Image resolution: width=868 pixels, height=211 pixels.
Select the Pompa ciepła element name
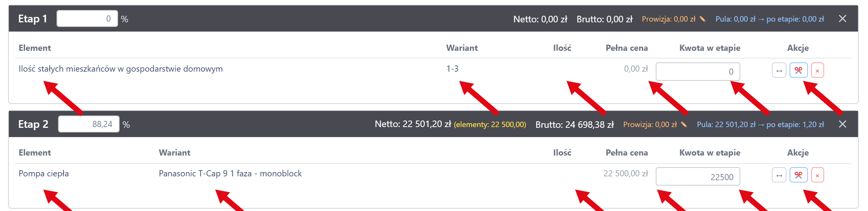(44, 174)
